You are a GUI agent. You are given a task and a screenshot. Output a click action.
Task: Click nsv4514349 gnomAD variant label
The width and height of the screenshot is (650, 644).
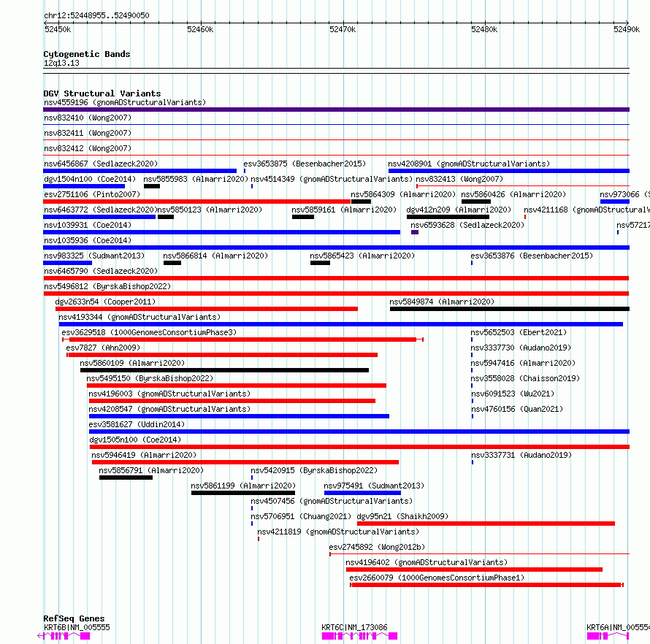(x=332, y=179)
